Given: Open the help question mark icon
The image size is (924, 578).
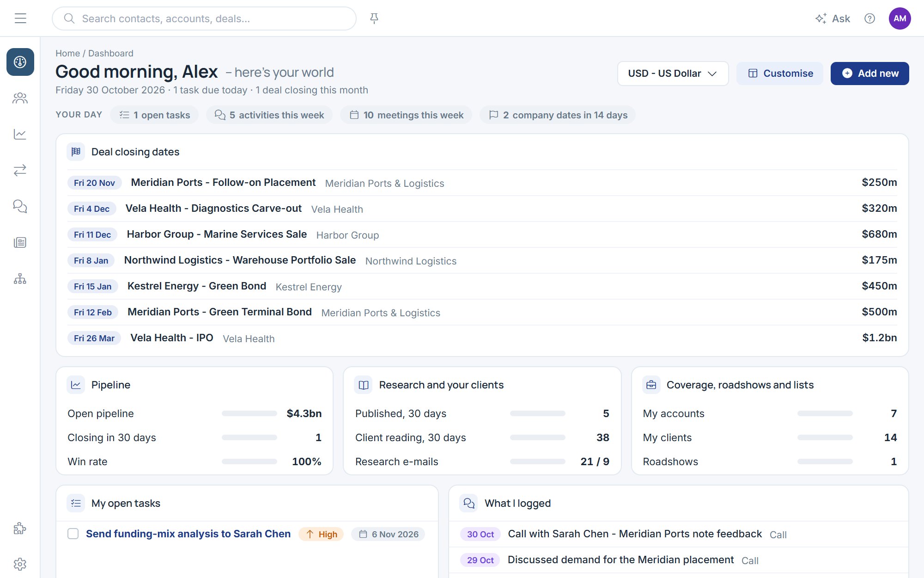Looking at the screenshot, I should [x=869, y=18].
